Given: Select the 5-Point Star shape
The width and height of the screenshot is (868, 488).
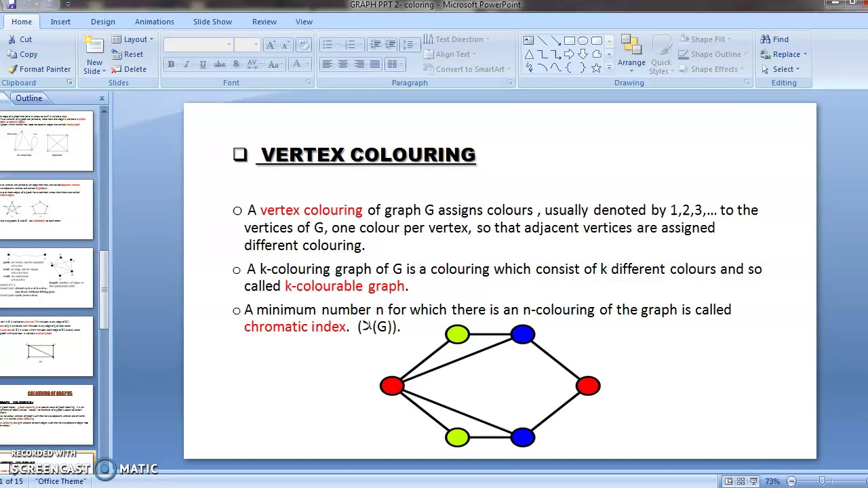Looking at the screenshot, I should pos(596,68).
